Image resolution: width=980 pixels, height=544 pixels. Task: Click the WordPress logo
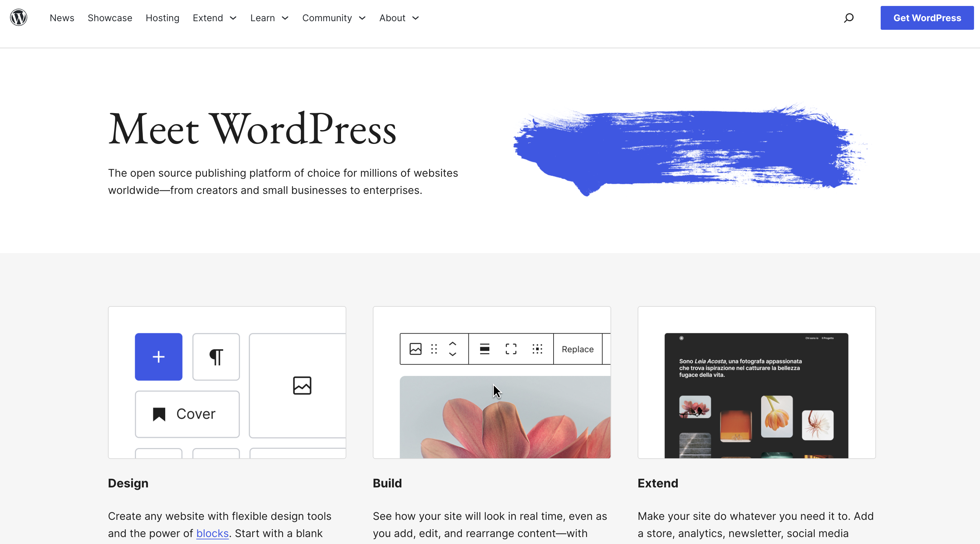(x=18, y=18)
